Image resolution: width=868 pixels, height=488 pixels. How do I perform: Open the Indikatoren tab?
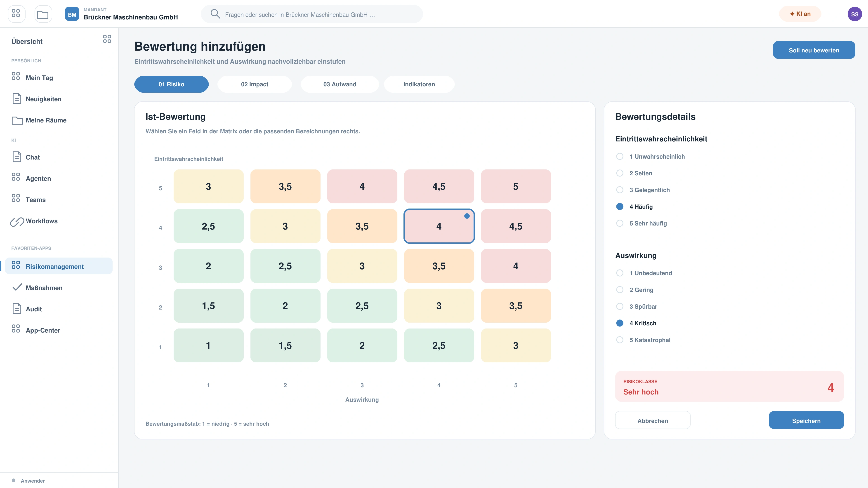(x=419, y=84)
